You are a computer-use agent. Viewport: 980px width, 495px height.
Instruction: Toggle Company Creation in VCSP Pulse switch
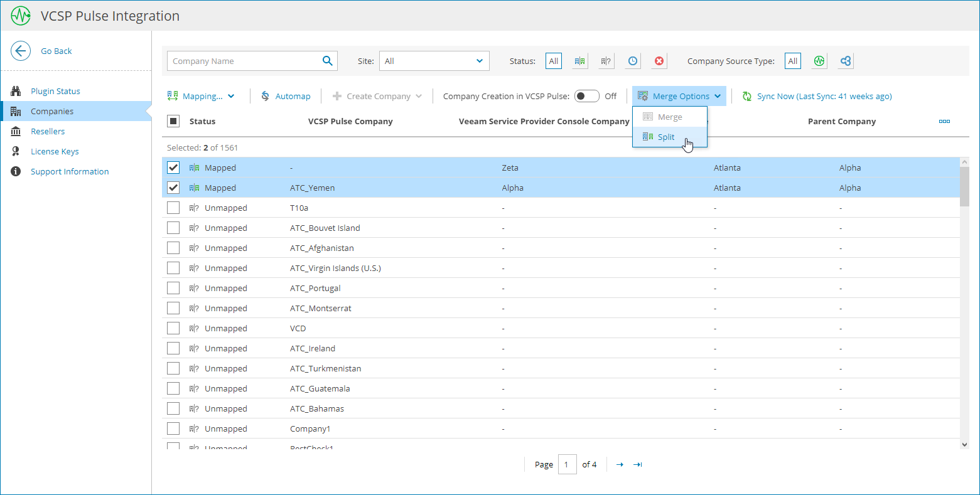point(587,96)
